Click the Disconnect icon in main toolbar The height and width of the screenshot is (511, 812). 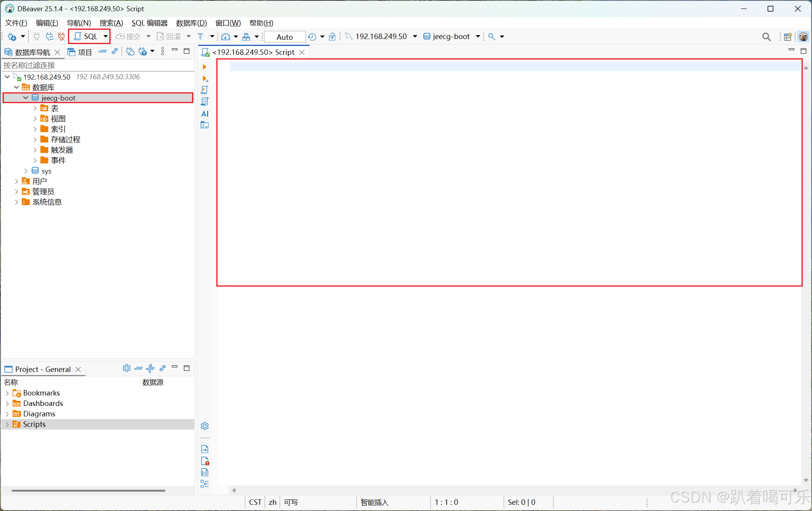pos(61,37)
